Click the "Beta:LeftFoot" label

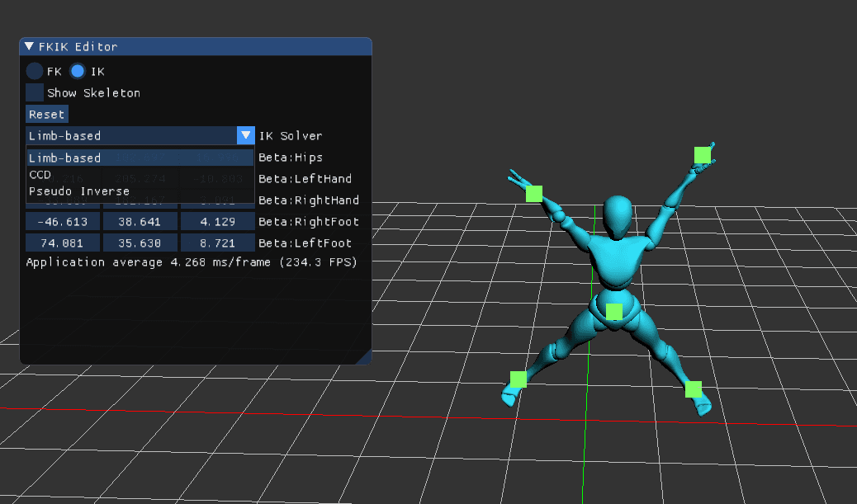click(x=305, y=243)
